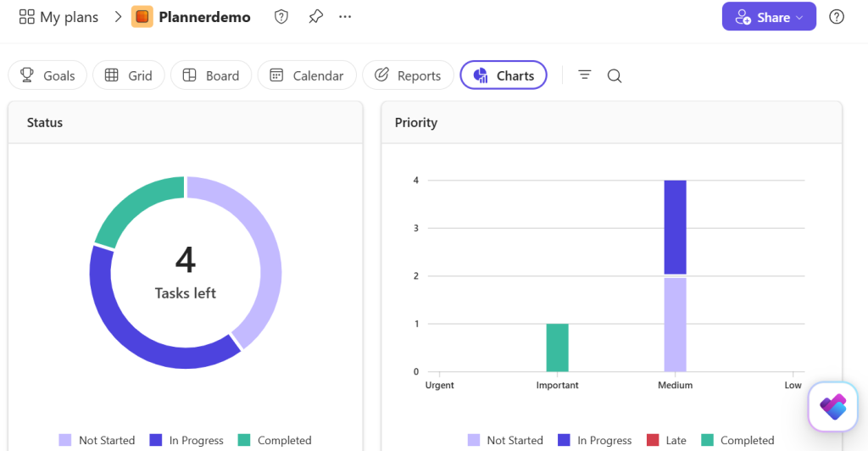Click the Completed green legend swatch in Priority
The image size is (868, 451).
(708, 440)
